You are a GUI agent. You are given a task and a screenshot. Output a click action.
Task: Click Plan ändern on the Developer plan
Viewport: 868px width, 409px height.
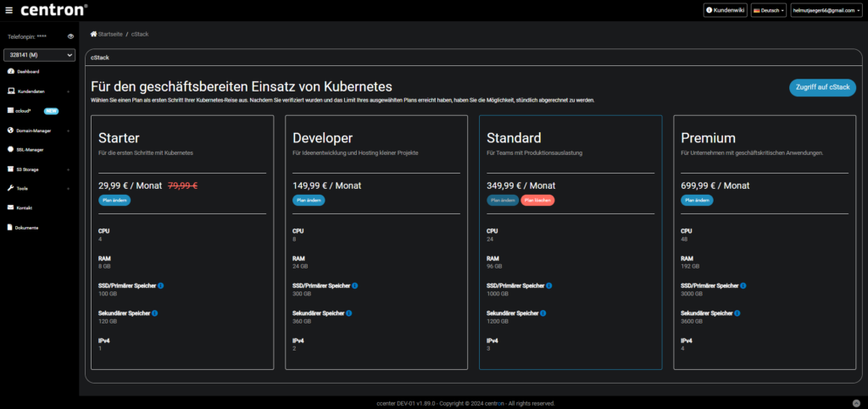(309, 200)
